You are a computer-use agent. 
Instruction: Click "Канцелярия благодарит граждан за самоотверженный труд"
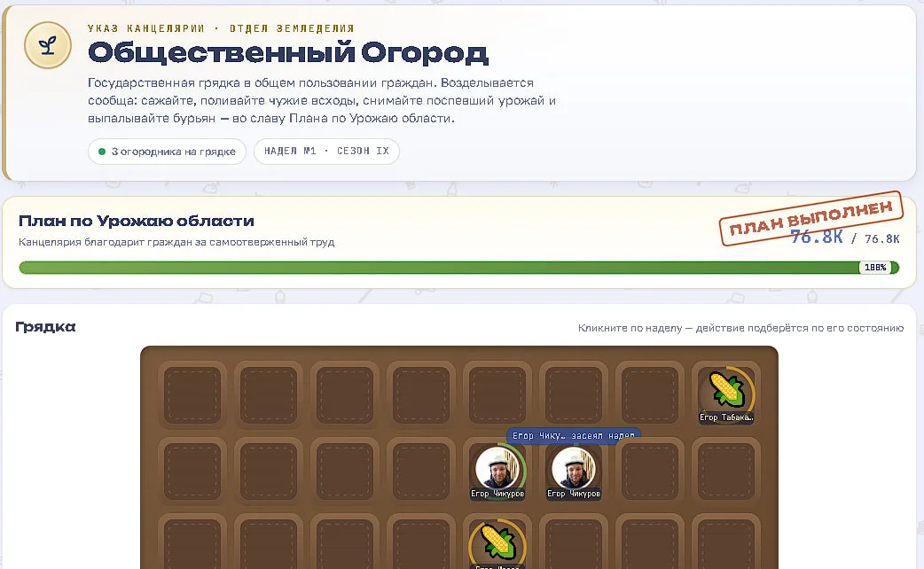point(176,242)
